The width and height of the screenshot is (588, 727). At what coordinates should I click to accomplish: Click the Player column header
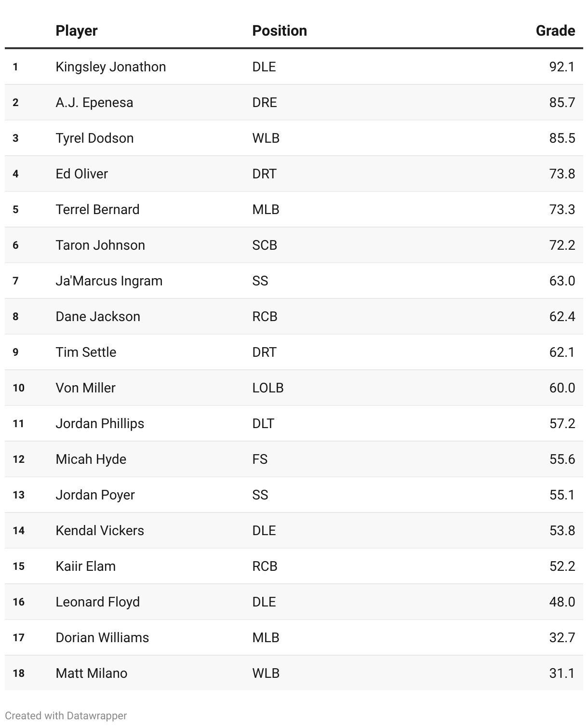pyautogui.click(x=77, y=31)
